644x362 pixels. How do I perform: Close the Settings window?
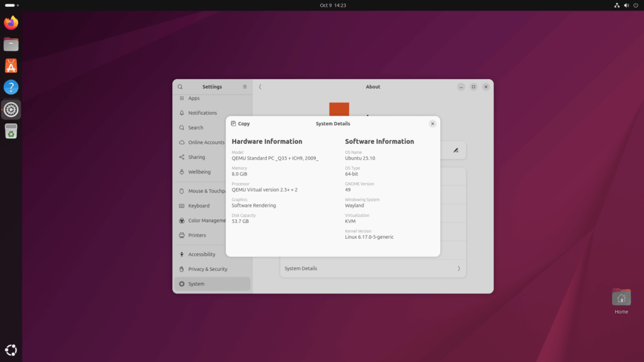click(x=486, y=87)
